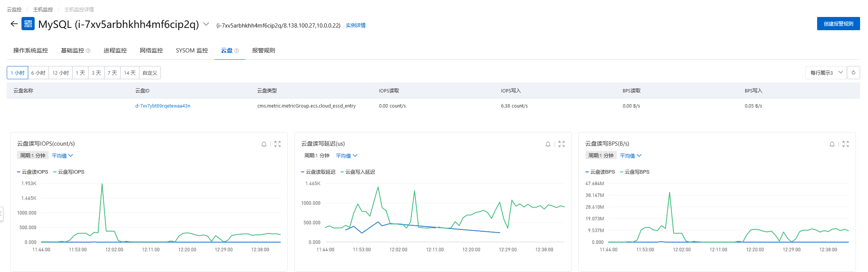The height and width of the screenshot is (272, 868).
Task: Switch to the SYSOM 监控 tab
Action: pos(192,51)
